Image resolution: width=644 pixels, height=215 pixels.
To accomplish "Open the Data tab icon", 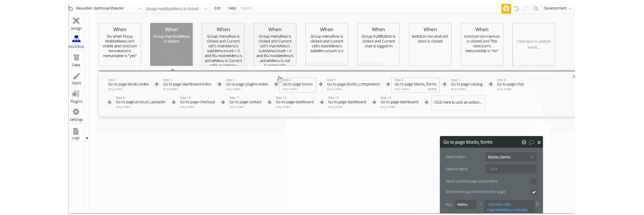I will [76, 57].
